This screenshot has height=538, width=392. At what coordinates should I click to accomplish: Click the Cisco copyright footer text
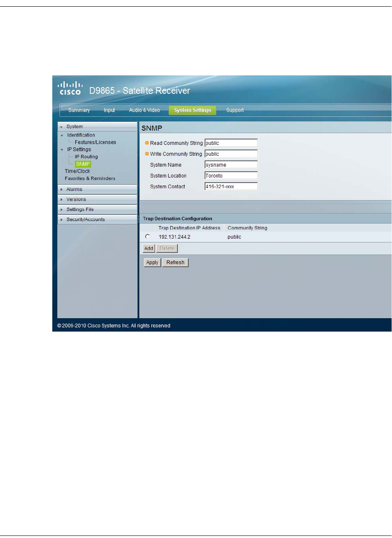[114, 325]
